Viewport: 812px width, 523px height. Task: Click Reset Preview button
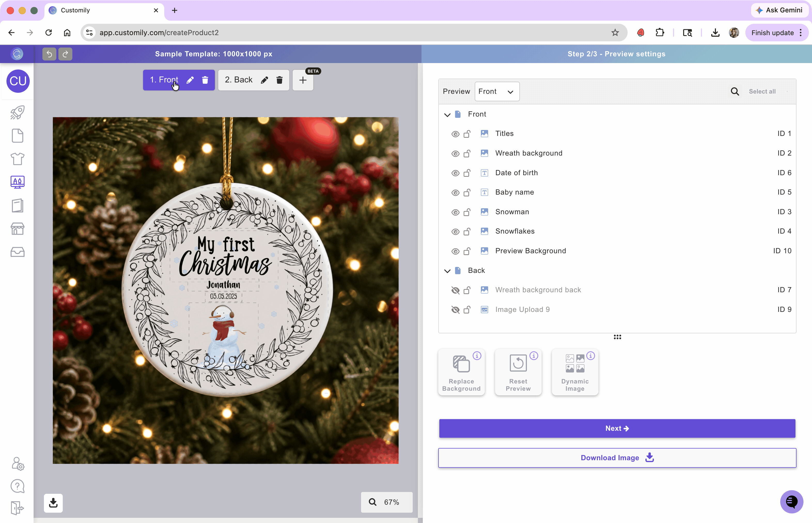point(518,372)
